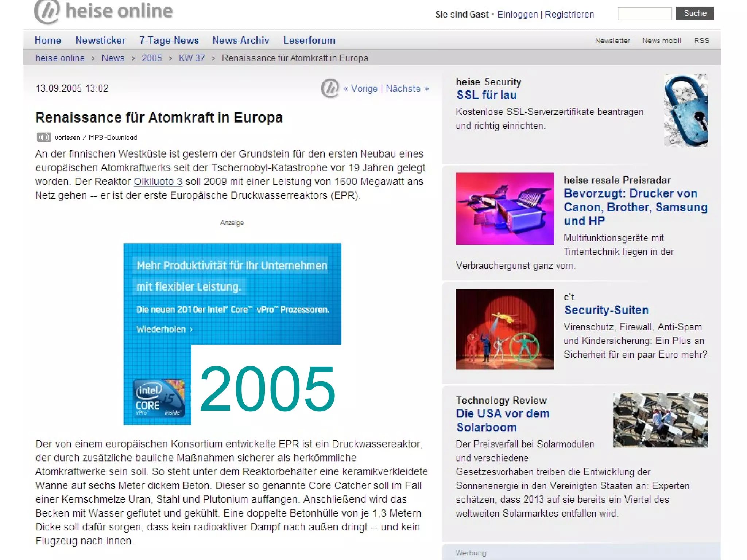
Task: Click the Werbung label
Action: 471,553
